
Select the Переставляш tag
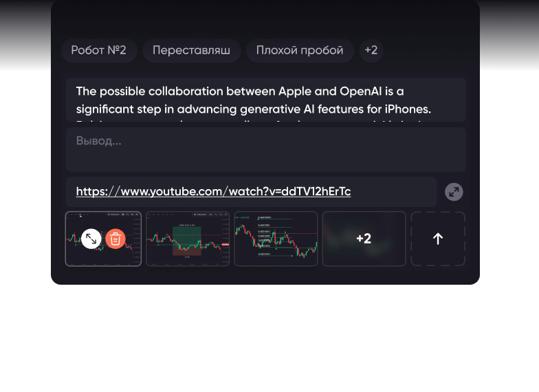coord(191,50)
